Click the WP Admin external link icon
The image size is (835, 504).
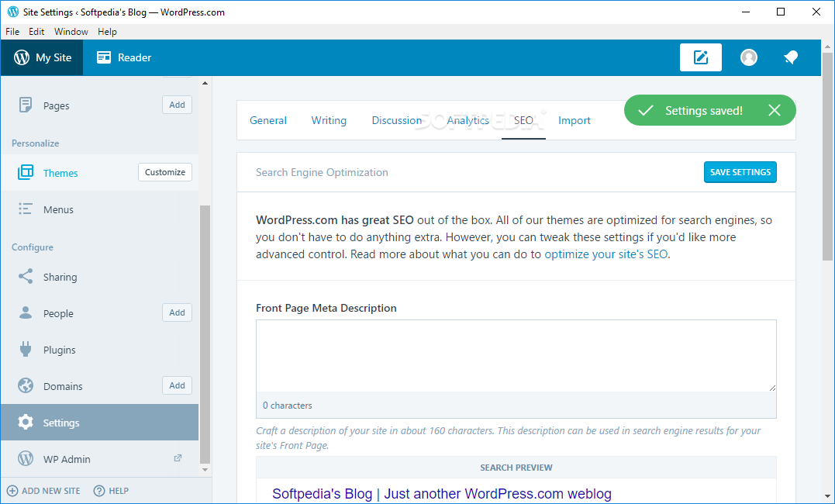(x=178, y=458)
